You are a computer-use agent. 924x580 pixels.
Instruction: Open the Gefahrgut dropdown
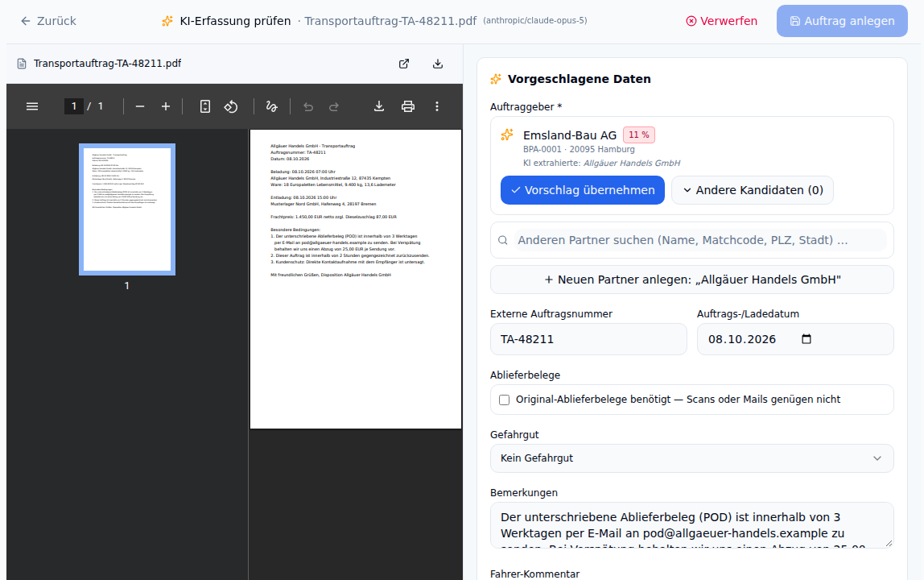[x=692, y=458]
